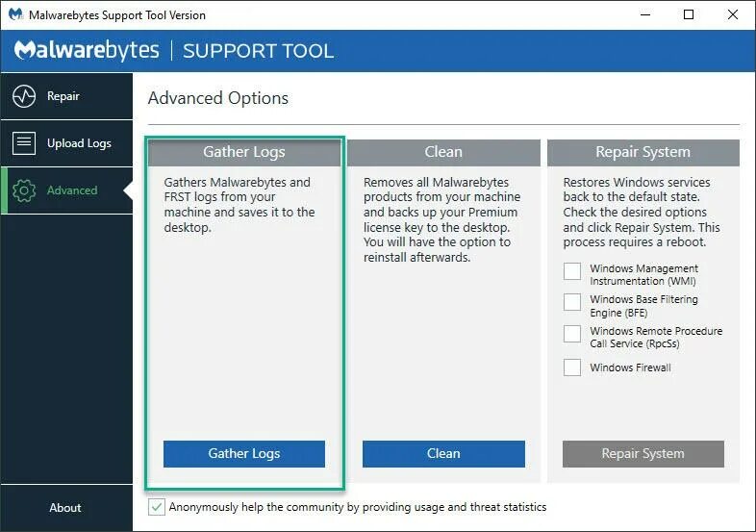
Task: Open the Repair tab in the sidebar
Action: pyautogui.click(x=65, y=96)
